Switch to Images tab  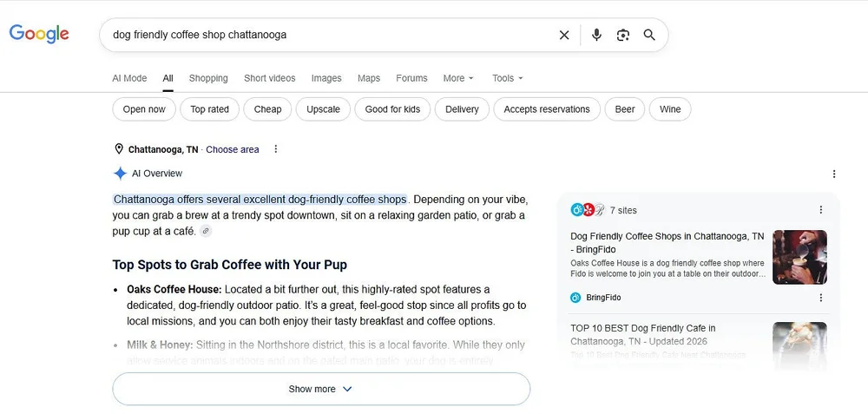point(326,78)
